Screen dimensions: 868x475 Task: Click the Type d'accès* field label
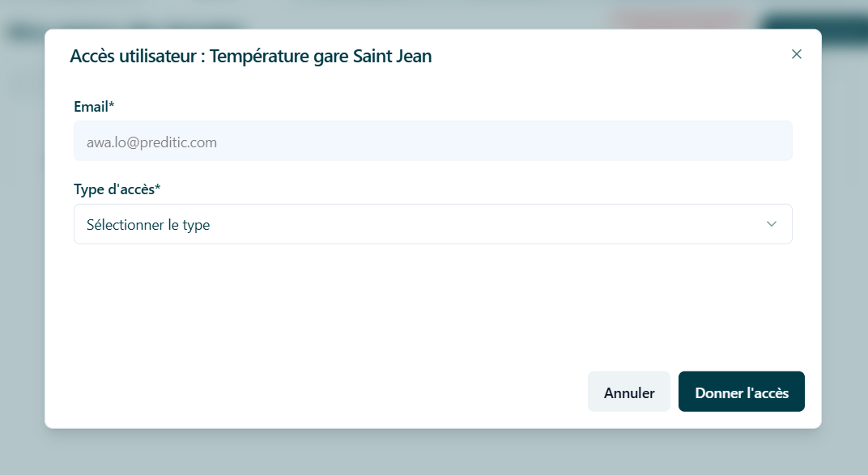click(117, 189)
